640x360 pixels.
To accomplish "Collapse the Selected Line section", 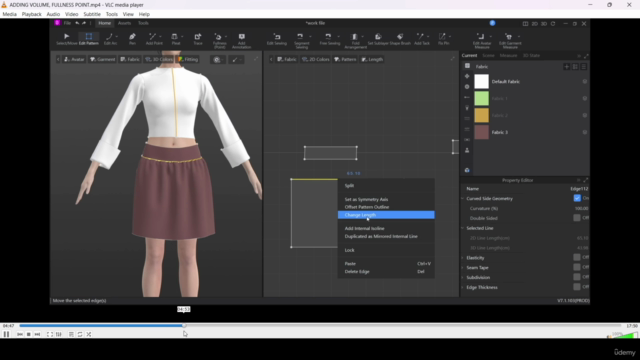I will click(x=463, y=228).
